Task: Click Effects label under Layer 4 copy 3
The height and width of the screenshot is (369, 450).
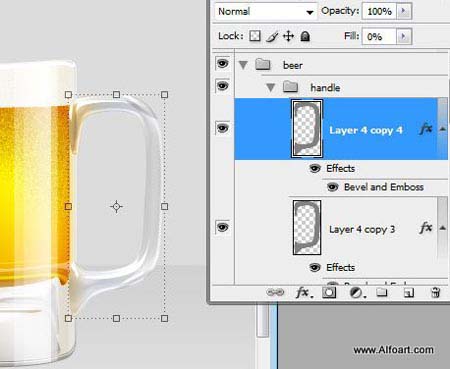Action: point(340,267)
